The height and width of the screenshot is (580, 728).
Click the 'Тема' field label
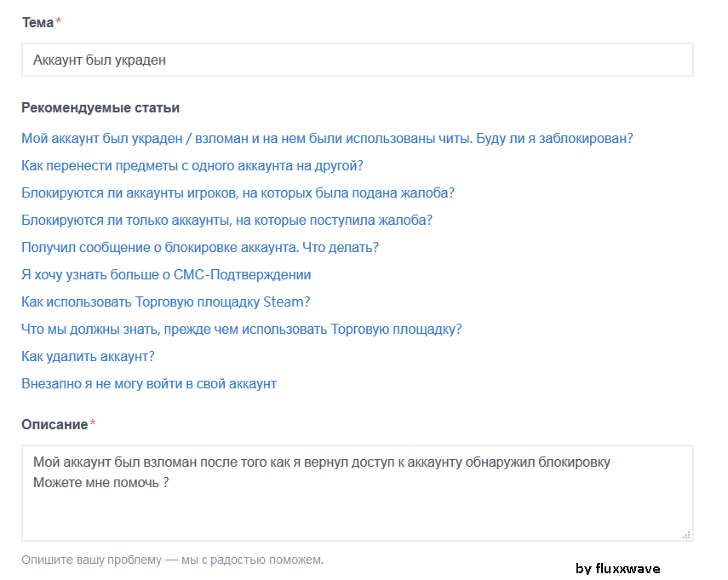37,23
